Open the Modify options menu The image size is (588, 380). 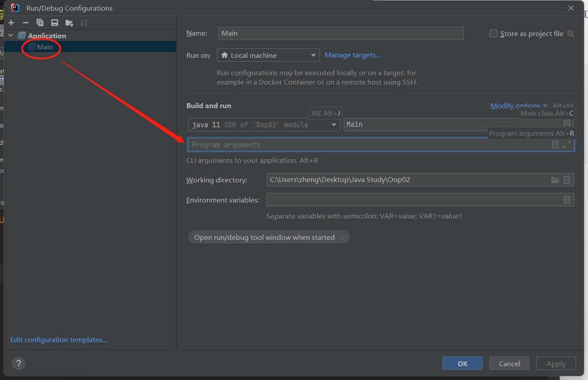coord(515,105)
